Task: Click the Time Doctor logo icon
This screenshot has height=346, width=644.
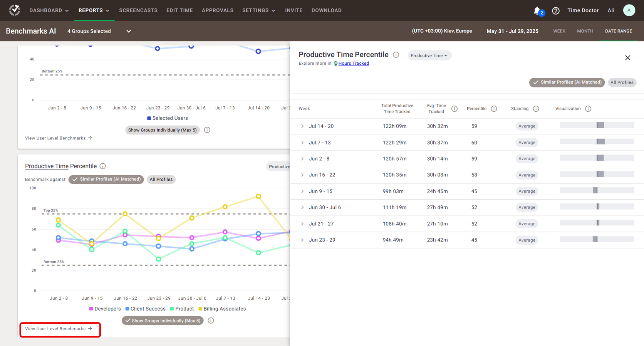Action: coord(15,10)
